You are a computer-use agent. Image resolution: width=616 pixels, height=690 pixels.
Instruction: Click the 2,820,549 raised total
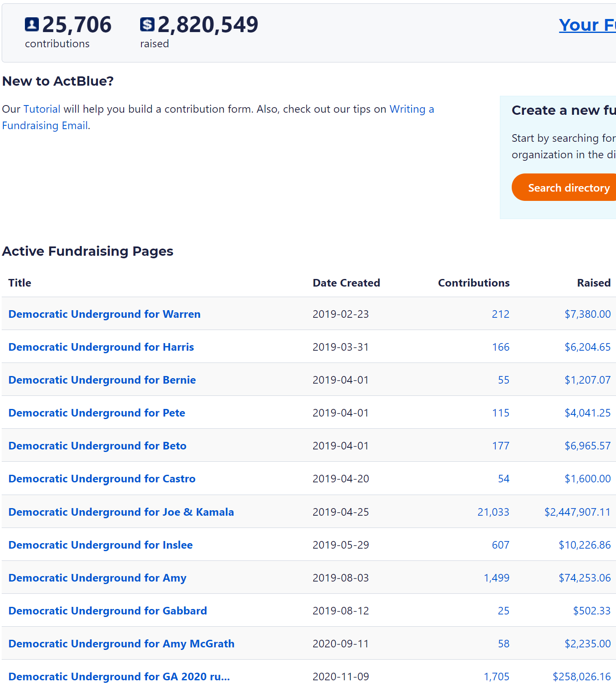pos(208,24)
